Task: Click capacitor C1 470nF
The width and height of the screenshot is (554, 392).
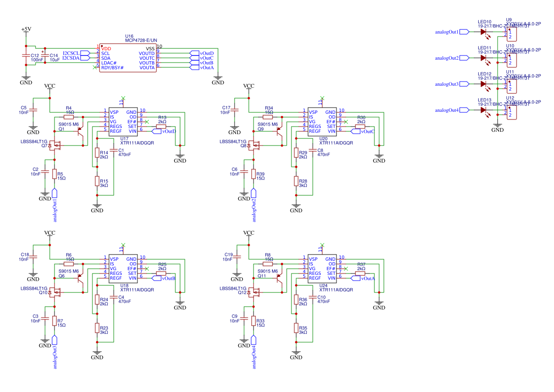Action: [114, 152]
